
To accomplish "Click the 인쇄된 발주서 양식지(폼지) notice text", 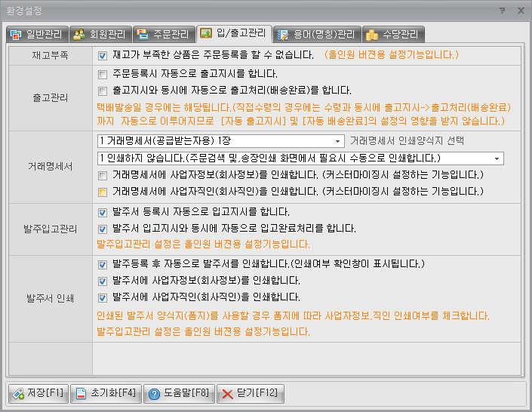I will (x=293, y=316).
